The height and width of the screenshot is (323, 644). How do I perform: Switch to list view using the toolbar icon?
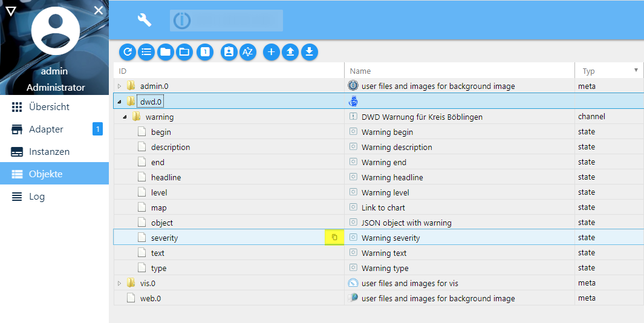coord(146,52)
